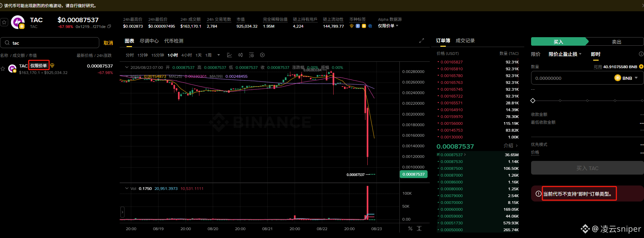Collapse the Vol indicator chevron
Screen dimensions: 644x238
pos(127,189)
